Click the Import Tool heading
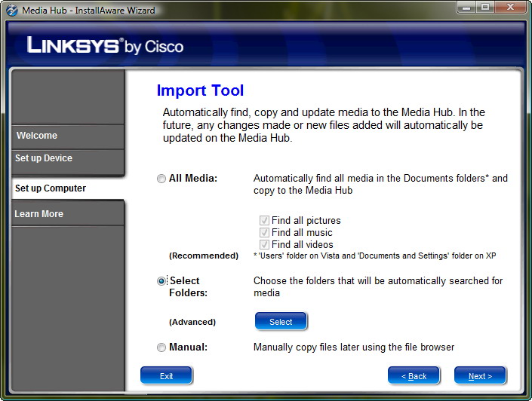The width and height of the screenshot is (532, 401). [x=200, y=91]
